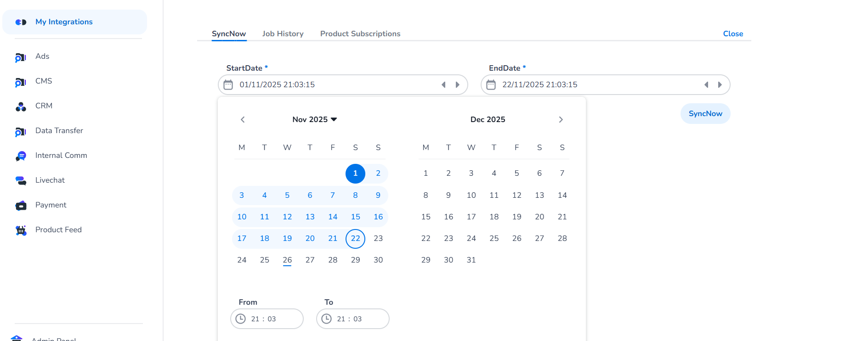
Task: Go to previous month in calendar
Action: pyautogui.click(x=243, y=120)
